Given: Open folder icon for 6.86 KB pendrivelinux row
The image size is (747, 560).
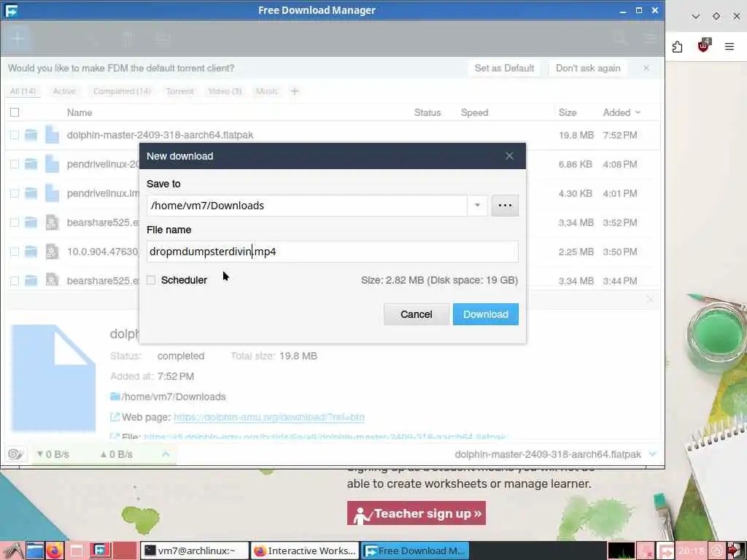Looking at the screenshot, I should [31, 164].
